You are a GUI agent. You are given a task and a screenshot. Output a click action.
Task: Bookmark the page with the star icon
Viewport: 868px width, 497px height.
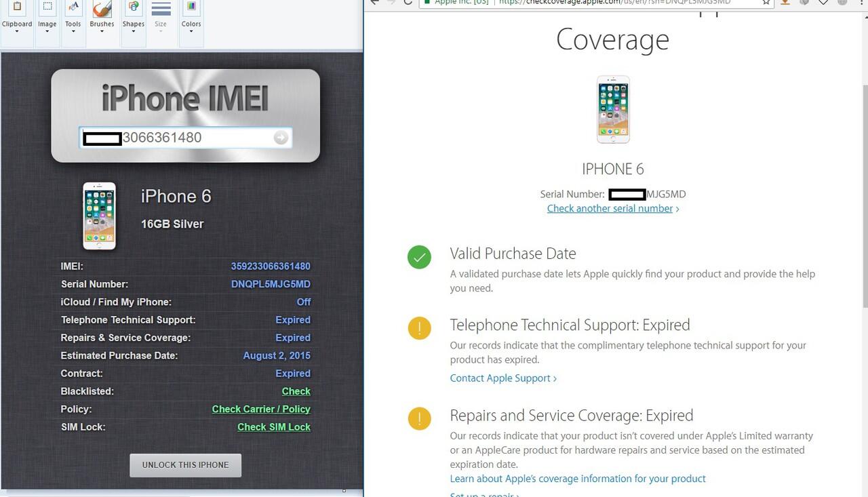click(766, 2)
